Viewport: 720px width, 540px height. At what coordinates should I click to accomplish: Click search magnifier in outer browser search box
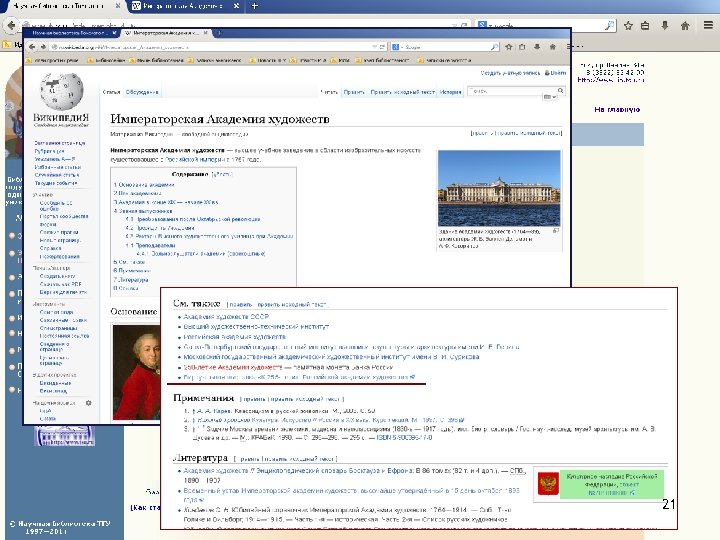pos(609,26)
